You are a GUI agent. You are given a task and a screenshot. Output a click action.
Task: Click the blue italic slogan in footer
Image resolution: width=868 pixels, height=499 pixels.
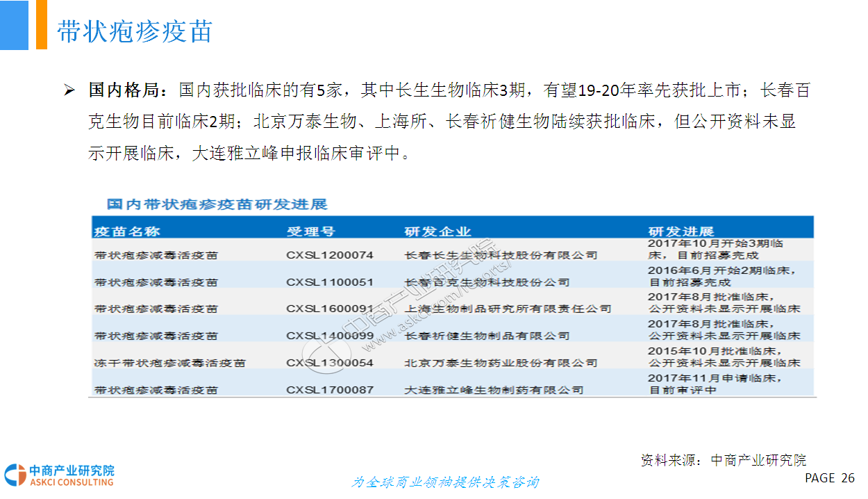[x=444, y=482]
